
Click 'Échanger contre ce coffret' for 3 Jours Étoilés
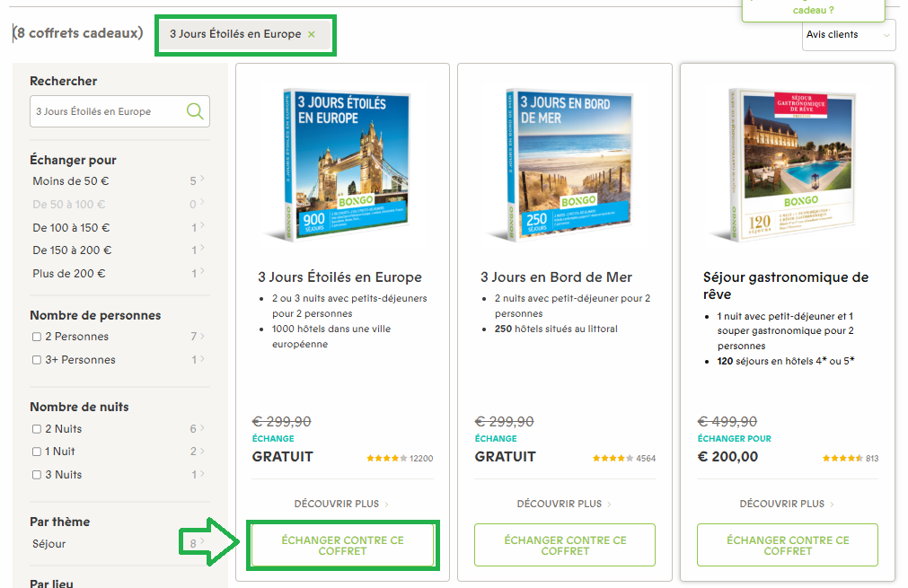tap(342, 545)
